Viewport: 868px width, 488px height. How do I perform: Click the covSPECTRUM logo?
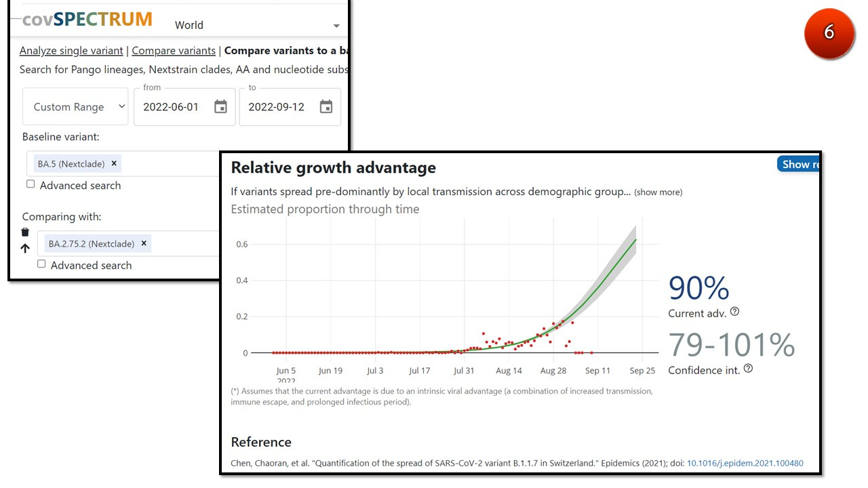click(87, 19)
